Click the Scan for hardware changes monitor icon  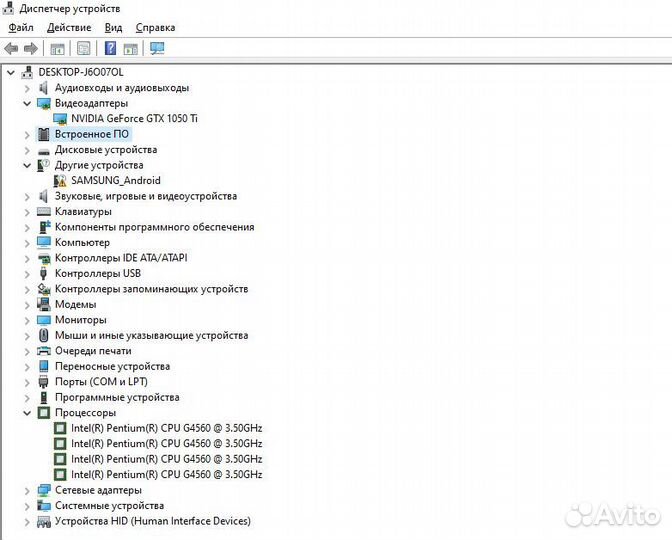pos(157,48)
